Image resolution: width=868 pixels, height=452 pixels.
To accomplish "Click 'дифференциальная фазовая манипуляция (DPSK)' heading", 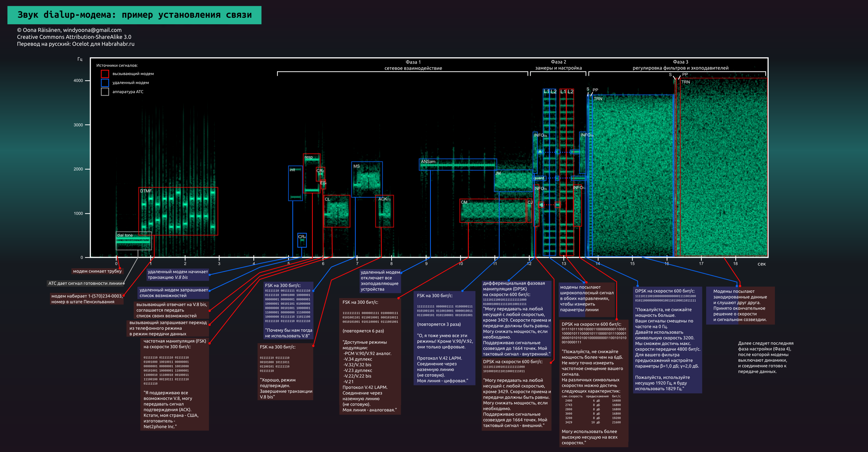I will click(x=514, y=286).
